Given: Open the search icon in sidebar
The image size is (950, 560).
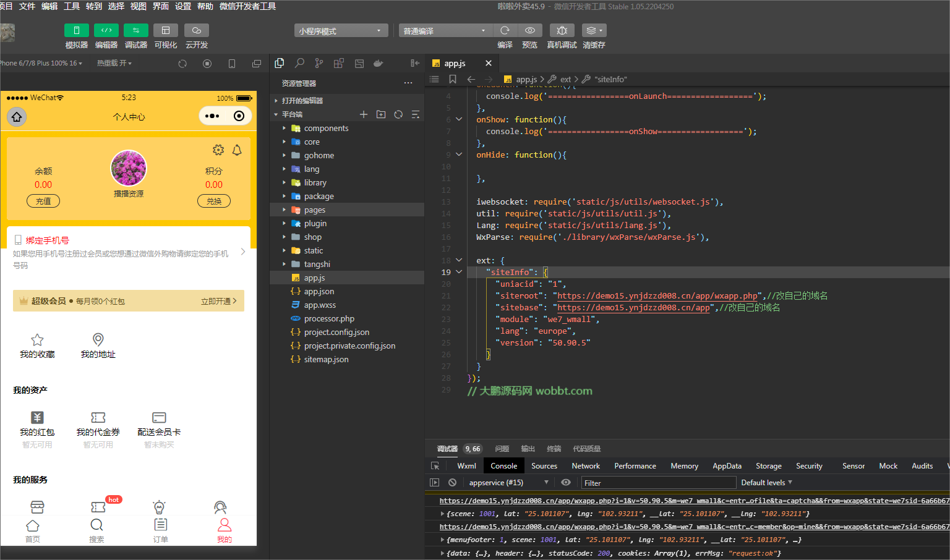Looking at the screenshot, I should coord(299,63).
